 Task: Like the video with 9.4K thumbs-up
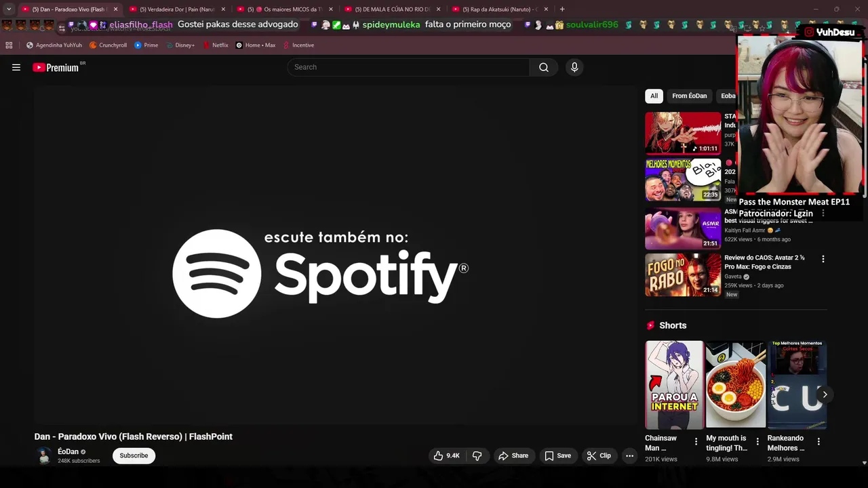[447, 455]
